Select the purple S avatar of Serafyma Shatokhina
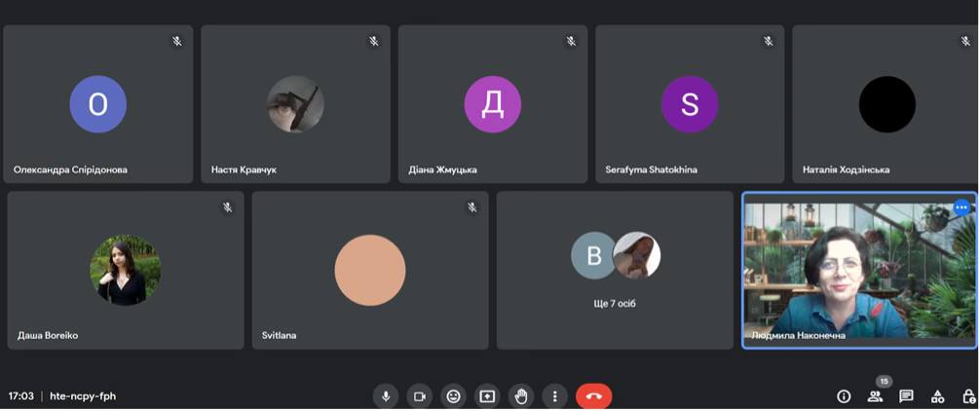Image resolution: width=980 pixels, height=411 pixels. pos(690,104)
